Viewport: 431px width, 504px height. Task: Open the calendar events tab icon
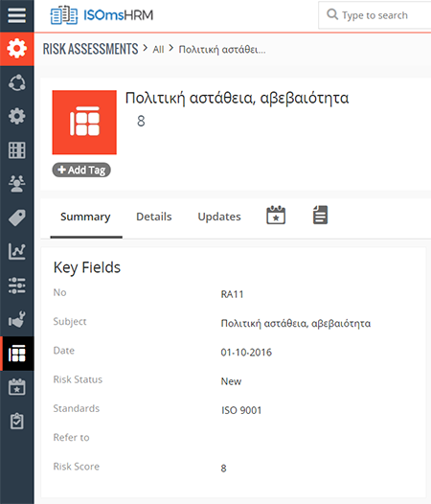pos(276,215)
